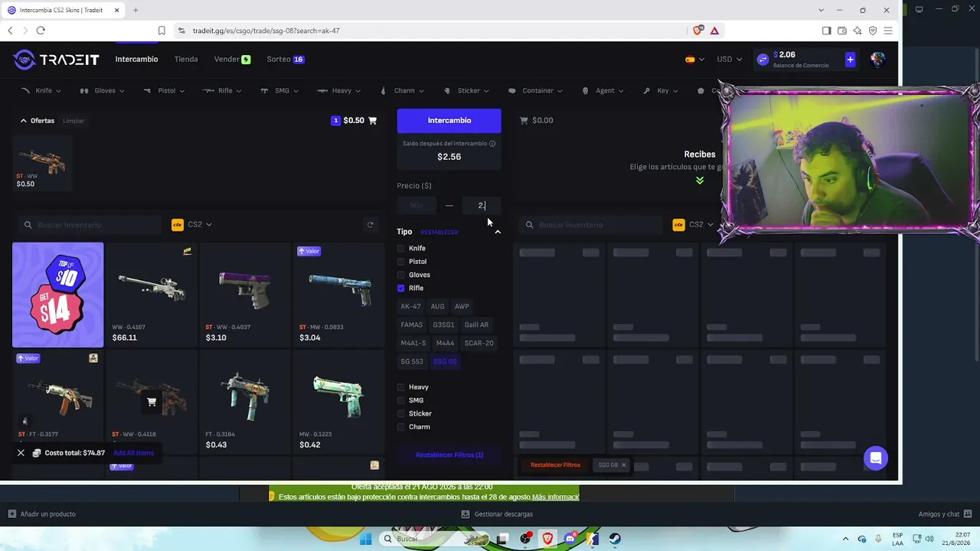The width and height of the screenshot is (980, 551).
Task: Check the Sticker type filter
Action: 401,413
